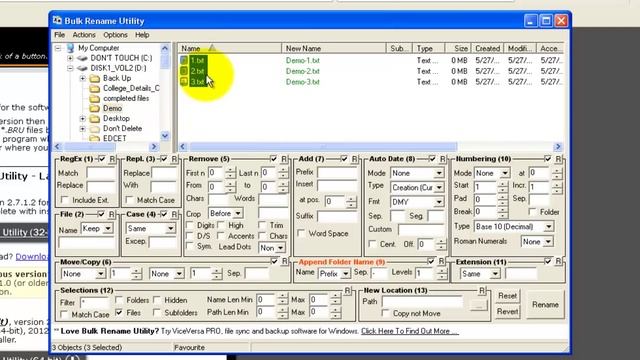
Task: Click the Demo folder icon
Action: point(95,108)
